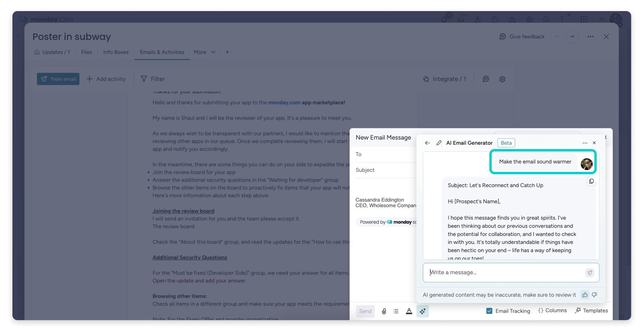Open the help question mark
This screenshot has width=644, height=331.
point(562,19)
